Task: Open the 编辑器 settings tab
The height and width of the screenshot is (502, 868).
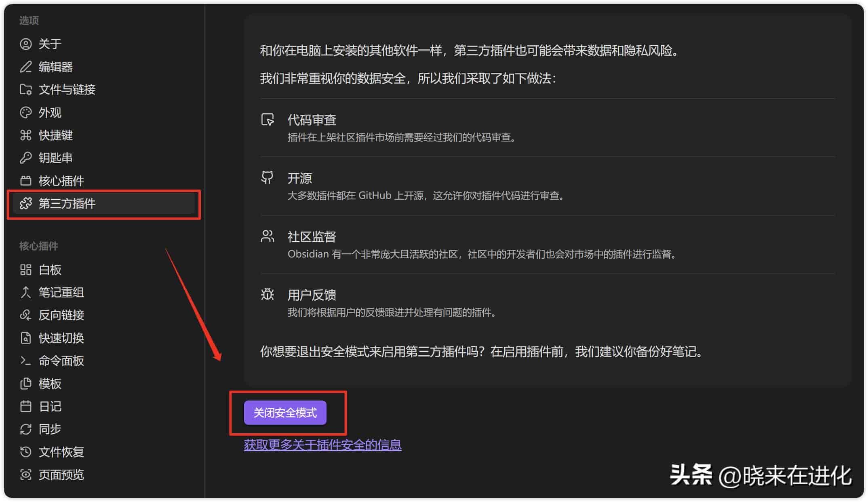Action: click(x=104, y=67)
